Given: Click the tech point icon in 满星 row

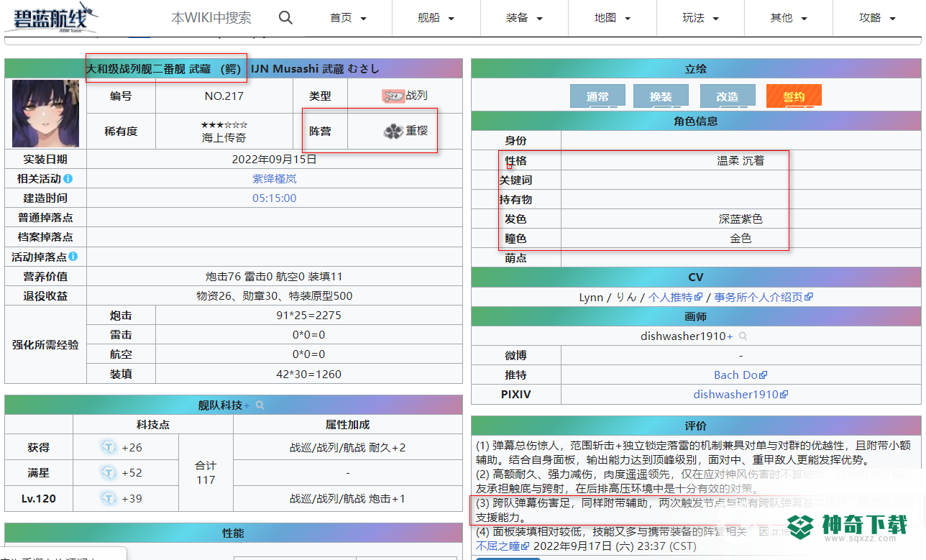Looking at the screenshot, I should click(109, 472).
